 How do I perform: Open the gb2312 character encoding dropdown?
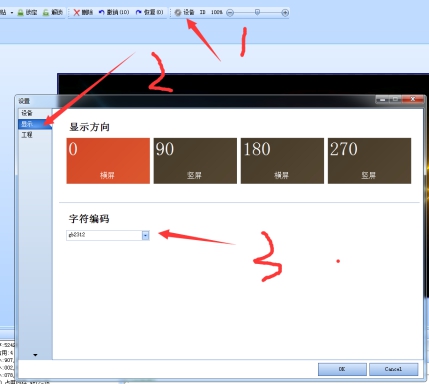pyautogui.click(x=145, y=235)
